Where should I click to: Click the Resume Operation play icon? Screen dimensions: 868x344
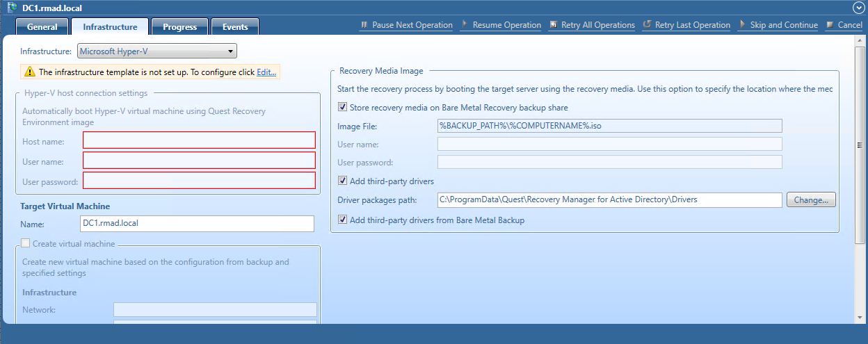tap(465, 25)
